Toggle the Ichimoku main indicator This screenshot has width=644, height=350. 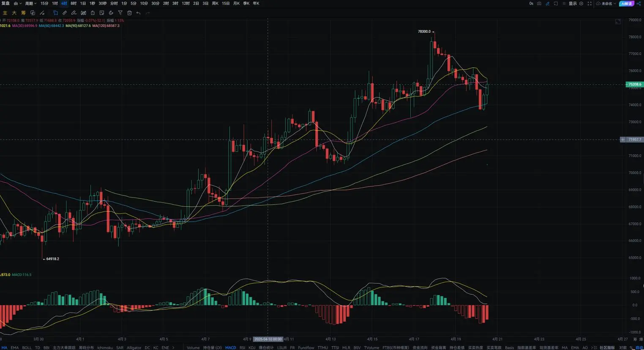point(105,347)
